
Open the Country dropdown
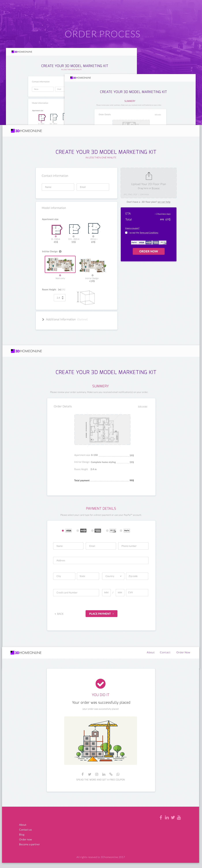(113, 576)
